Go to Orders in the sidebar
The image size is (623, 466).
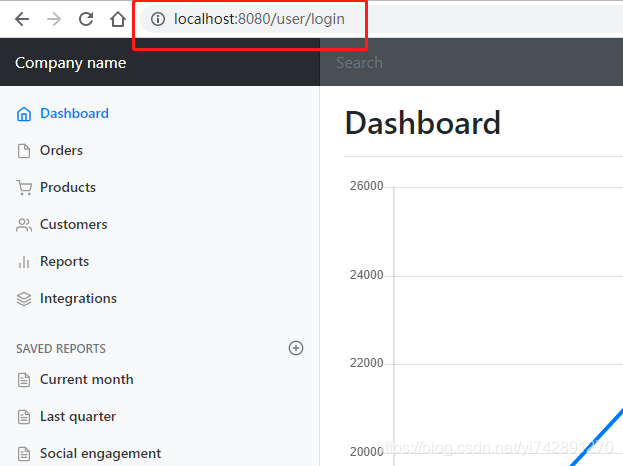click(x=61, y=151)
